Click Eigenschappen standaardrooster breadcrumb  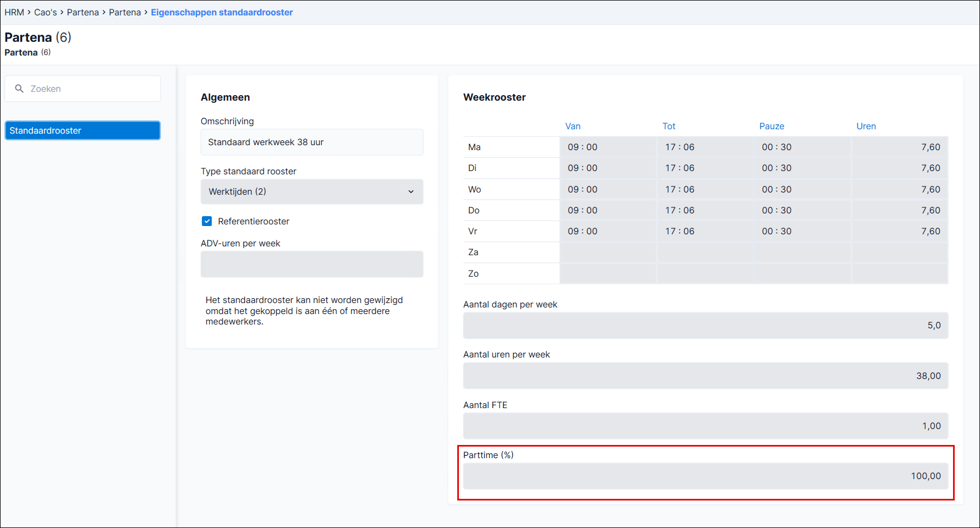click(222, 12)
